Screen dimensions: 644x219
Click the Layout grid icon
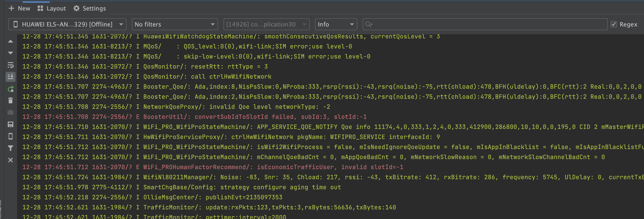click(x=40, y=8)
